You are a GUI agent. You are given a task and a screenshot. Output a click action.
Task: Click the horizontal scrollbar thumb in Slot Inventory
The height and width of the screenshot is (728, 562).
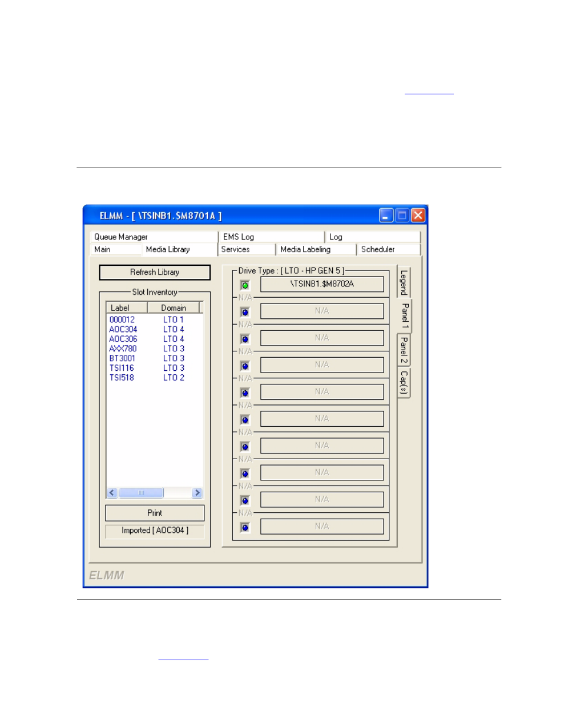[x=141, y=493]
